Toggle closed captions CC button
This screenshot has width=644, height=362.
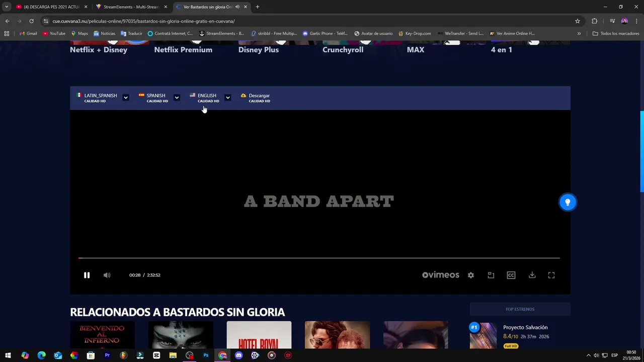(511, 275)
